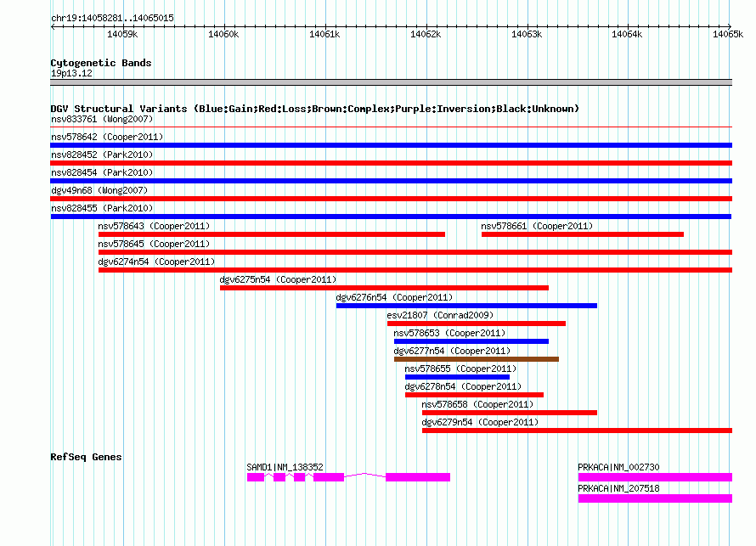Viewport: 756px width, 546px height.
Task: Click the nsv828452 (Park2010) red loss bar
Action: [x=391, y=163]
